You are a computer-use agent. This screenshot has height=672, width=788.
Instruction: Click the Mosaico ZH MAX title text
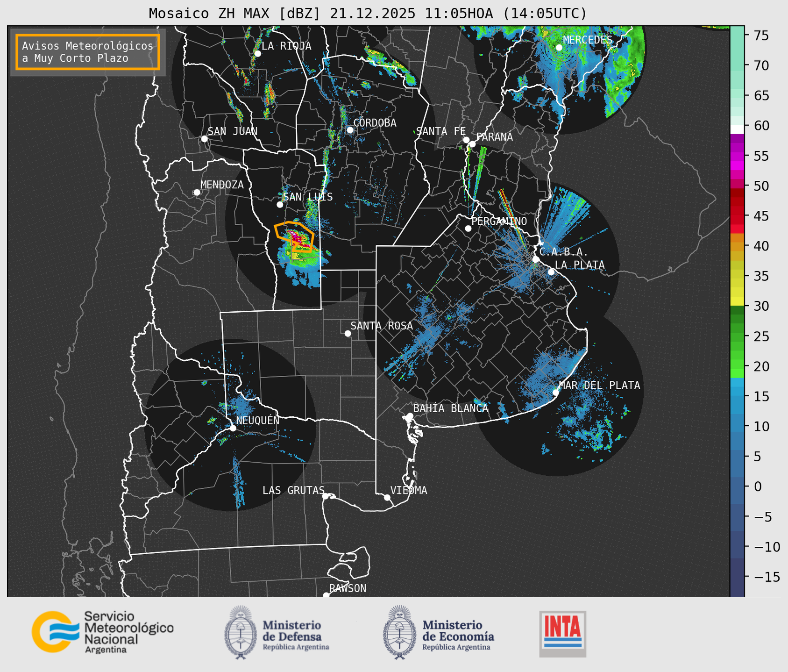point(368,13)
